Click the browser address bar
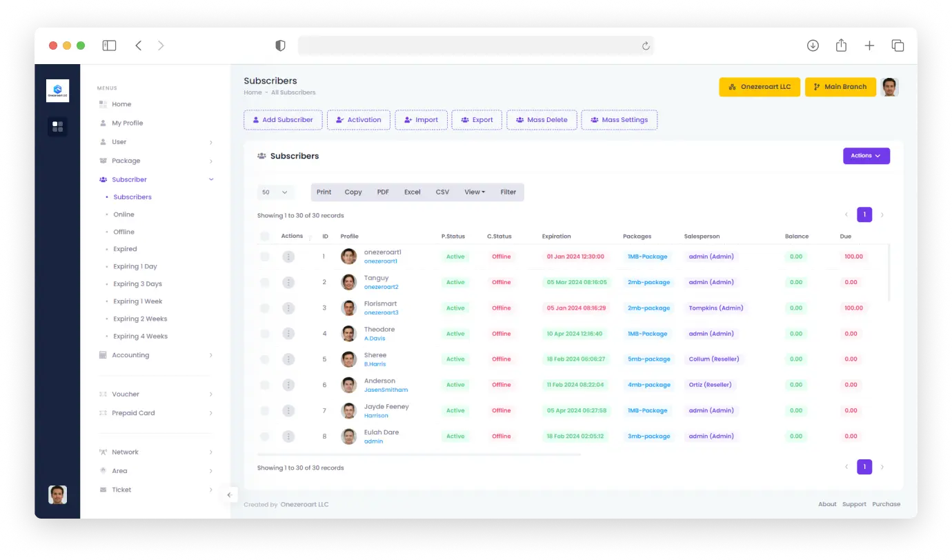Image resolution: width=952 pixels, height=560 pixels. (x=476, y=46)
